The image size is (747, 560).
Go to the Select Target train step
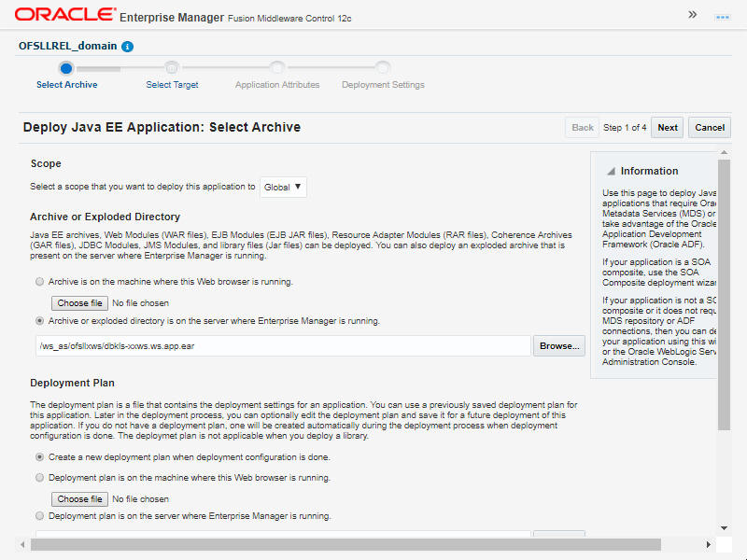coord(172,76)
